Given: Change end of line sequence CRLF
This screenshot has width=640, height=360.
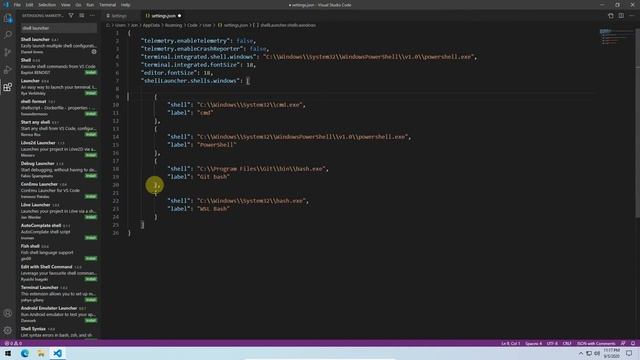Looking at the screenshot, I should tap(567, 343).
